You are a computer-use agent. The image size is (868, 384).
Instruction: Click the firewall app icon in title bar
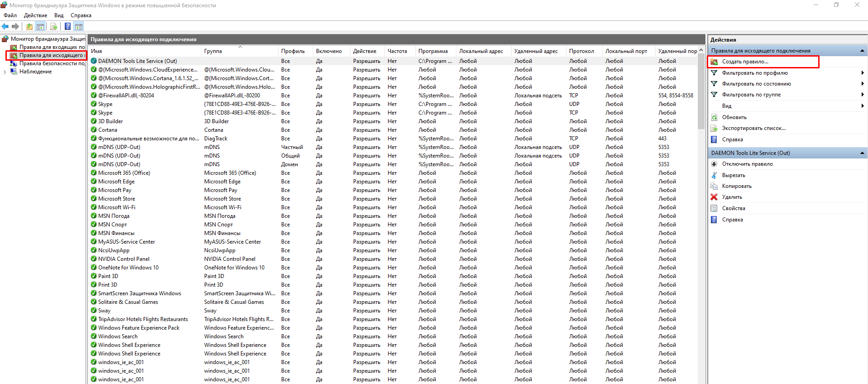pos(4,5)
